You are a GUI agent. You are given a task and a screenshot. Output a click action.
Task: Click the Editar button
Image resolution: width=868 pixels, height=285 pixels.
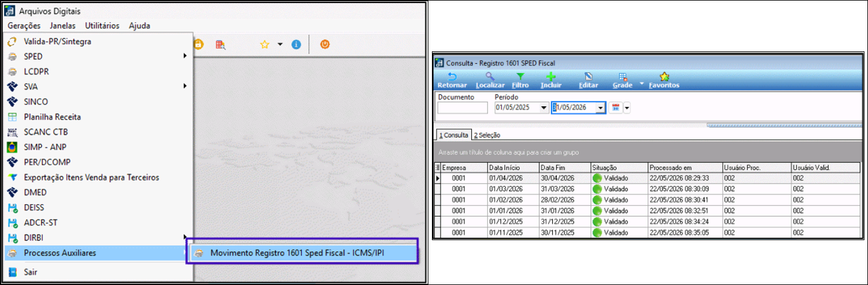(x=588, y=80)
